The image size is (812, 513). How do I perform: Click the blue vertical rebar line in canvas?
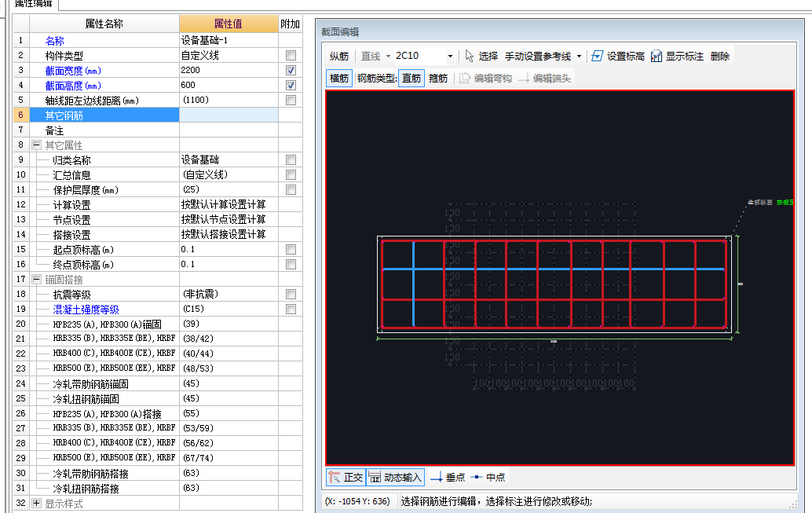(413, 284)
